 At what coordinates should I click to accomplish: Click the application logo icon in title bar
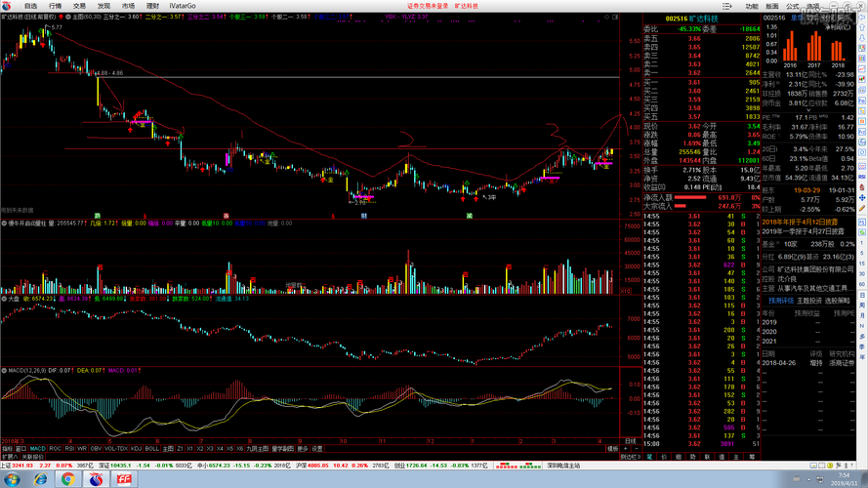(x=6, y=6)
